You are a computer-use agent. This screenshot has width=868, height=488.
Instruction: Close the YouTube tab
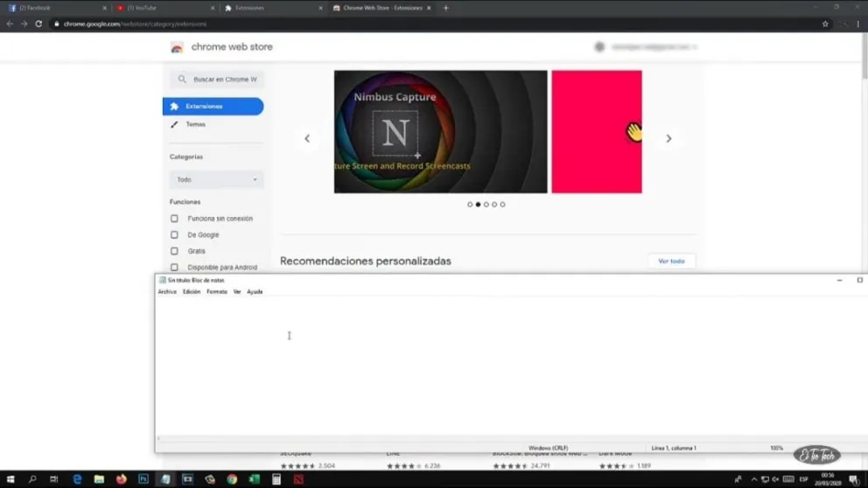click(x=213, y=8)
